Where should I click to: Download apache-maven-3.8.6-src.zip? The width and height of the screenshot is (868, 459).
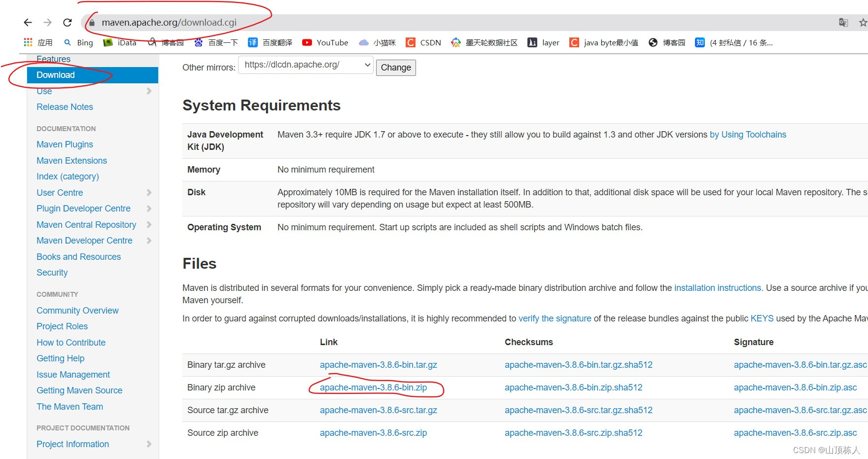[373, 433]
